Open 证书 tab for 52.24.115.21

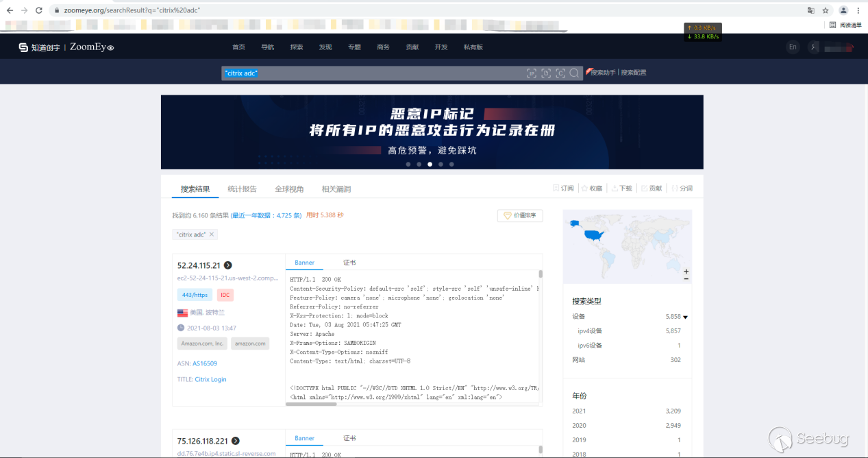pos(349,263)
